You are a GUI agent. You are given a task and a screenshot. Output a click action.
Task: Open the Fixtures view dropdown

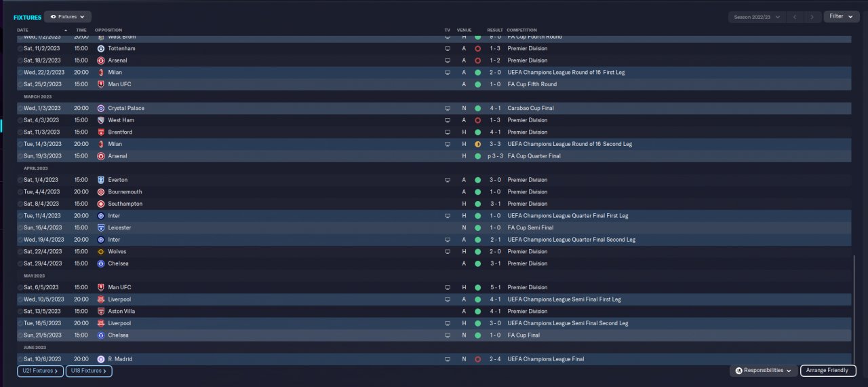click(x=68, y=16)
